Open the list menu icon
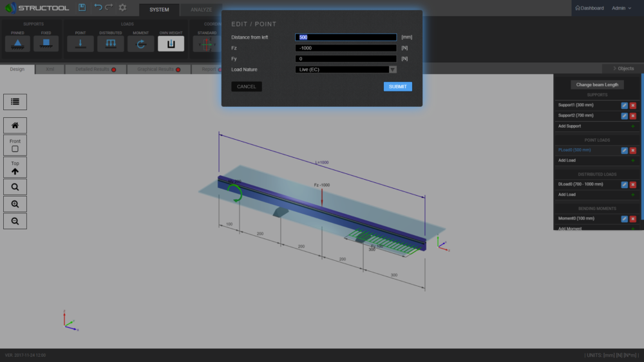 click(15, 102)
